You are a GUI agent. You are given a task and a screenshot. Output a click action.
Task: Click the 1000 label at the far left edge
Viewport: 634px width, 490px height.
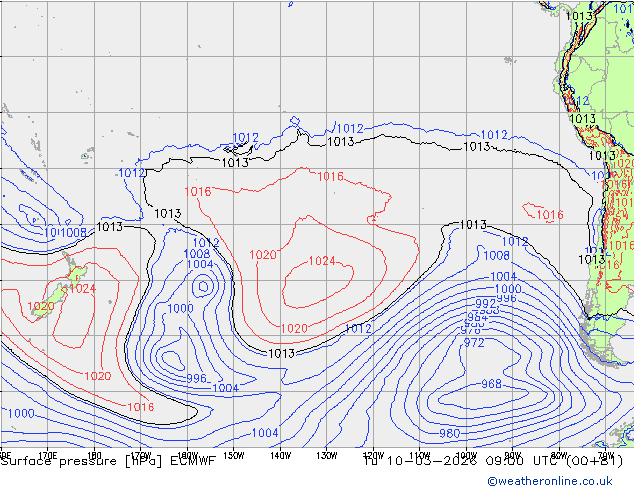[x=21, y=413]
